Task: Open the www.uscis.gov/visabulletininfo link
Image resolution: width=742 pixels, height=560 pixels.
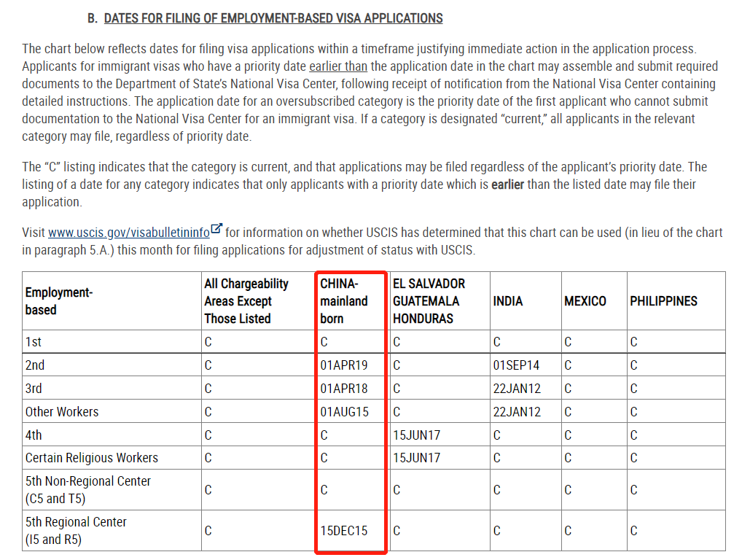Action: click(x=129, y=233)
